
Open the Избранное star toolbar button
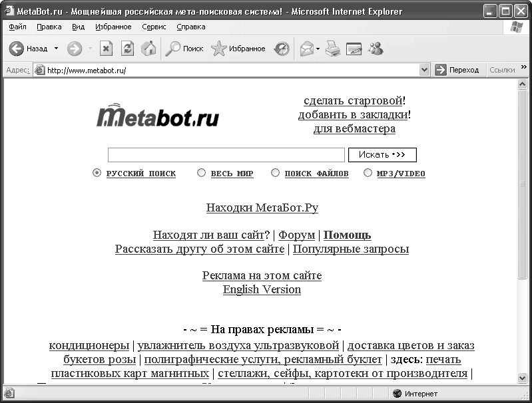pyautogui.click(x=238, y=49)
